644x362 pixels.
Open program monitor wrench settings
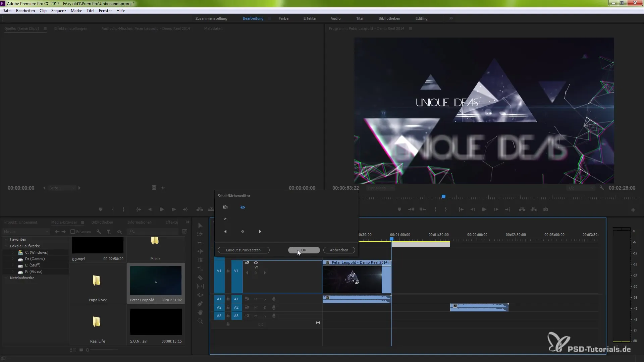tap(602, 188)
